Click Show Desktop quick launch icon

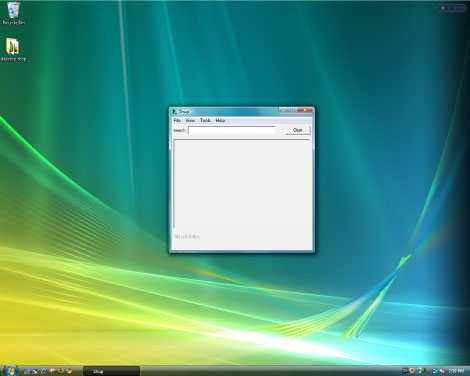click(27, 371)
